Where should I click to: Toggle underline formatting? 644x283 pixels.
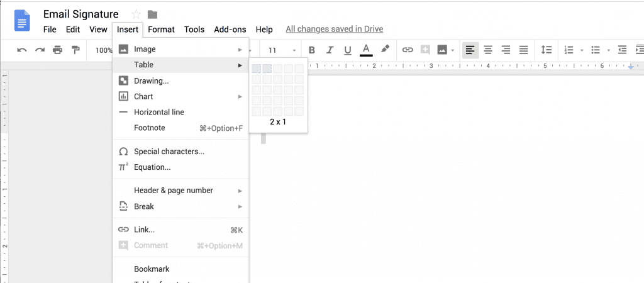tap(348, 50)
